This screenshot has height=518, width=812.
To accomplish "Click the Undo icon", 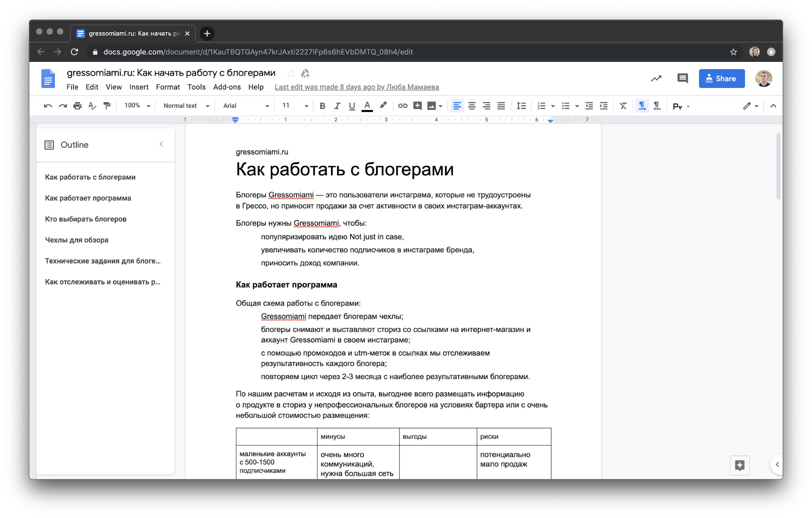I will pos(48,106).
